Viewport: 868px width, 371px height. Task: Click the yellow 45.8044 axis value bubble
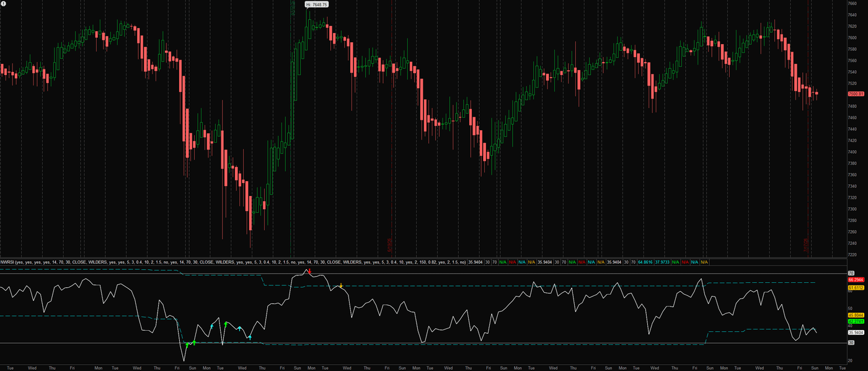(856, 315)
